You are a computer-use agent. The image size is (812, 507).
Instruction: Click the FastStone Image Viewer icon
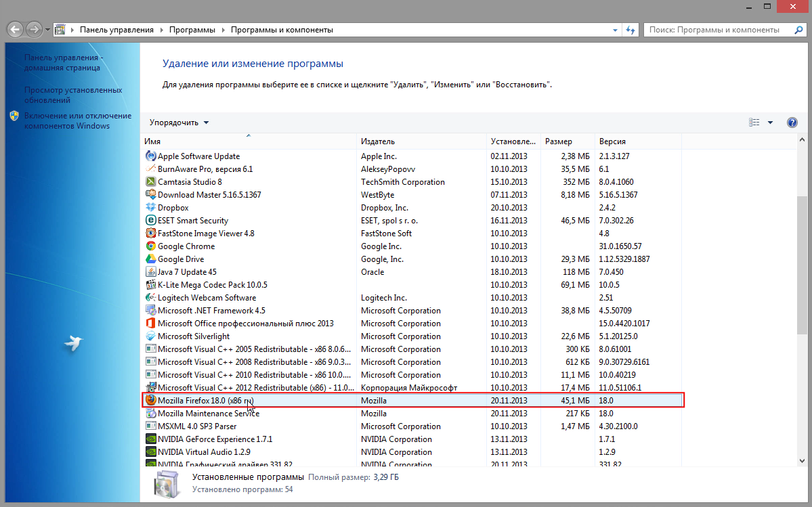coord(151,234)
